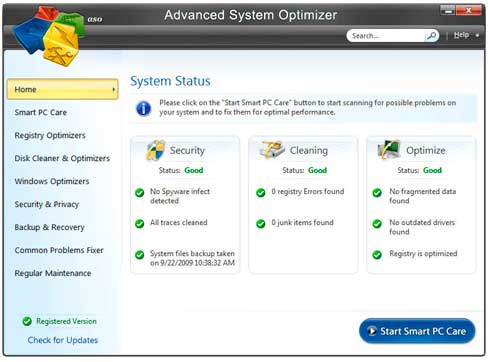
Task: Click 'All traces cleaned' text
Action: pyautogui.click(x=179, y=223)
